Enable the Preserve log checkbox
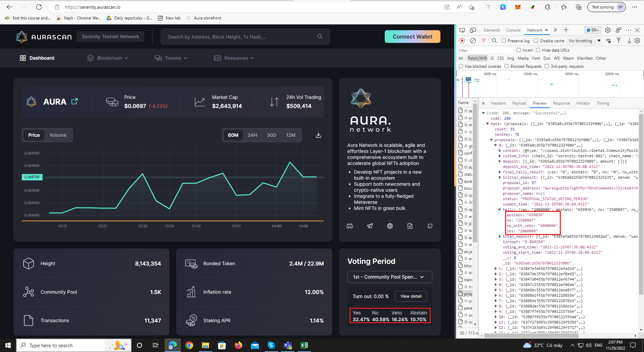This screenshot has height=352, width=644. [504, 41]
